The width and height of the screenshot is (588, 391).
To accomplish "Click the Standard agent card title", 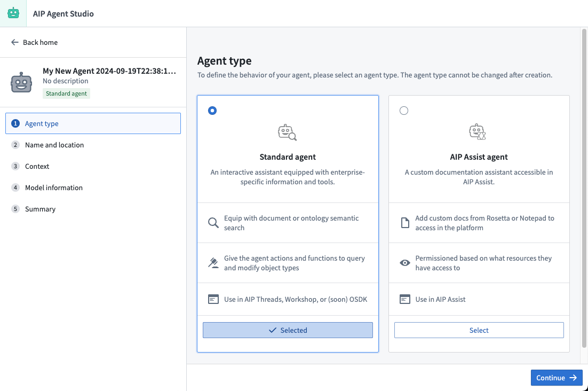I will tap(288, 157).
